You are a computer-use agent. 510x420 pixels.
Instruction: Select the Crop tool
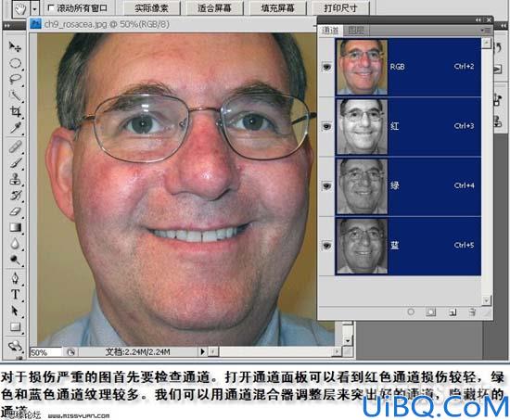point(15,112)
